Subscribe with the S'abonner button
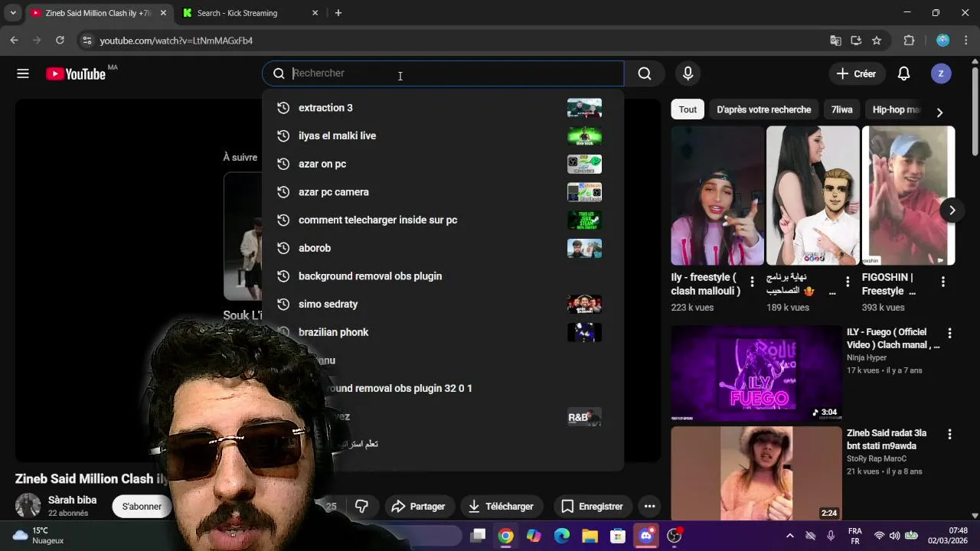This screenshot has width=980, height=551. point(142,507)
